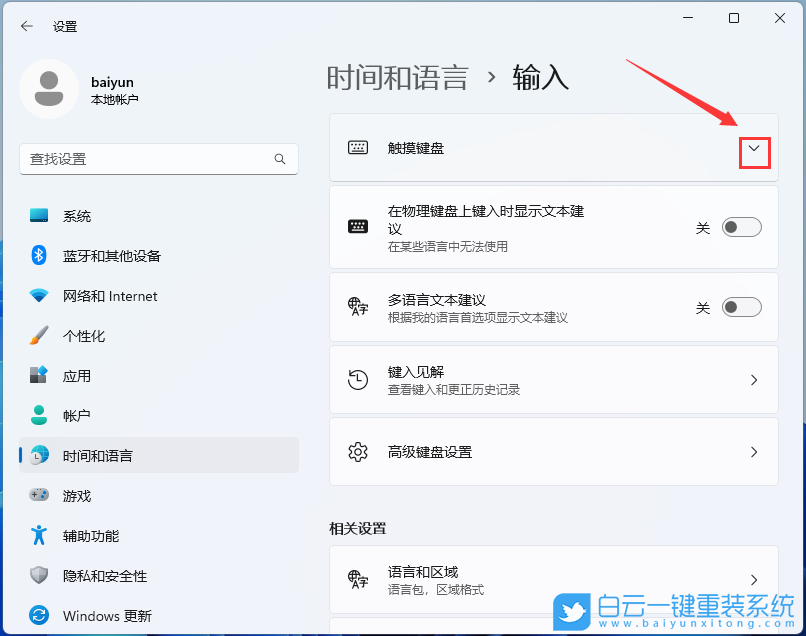Image resolution: width=806 pixels, height=636 pixels.
Task: Go back with the back arrow
Action: coord(26,26)
